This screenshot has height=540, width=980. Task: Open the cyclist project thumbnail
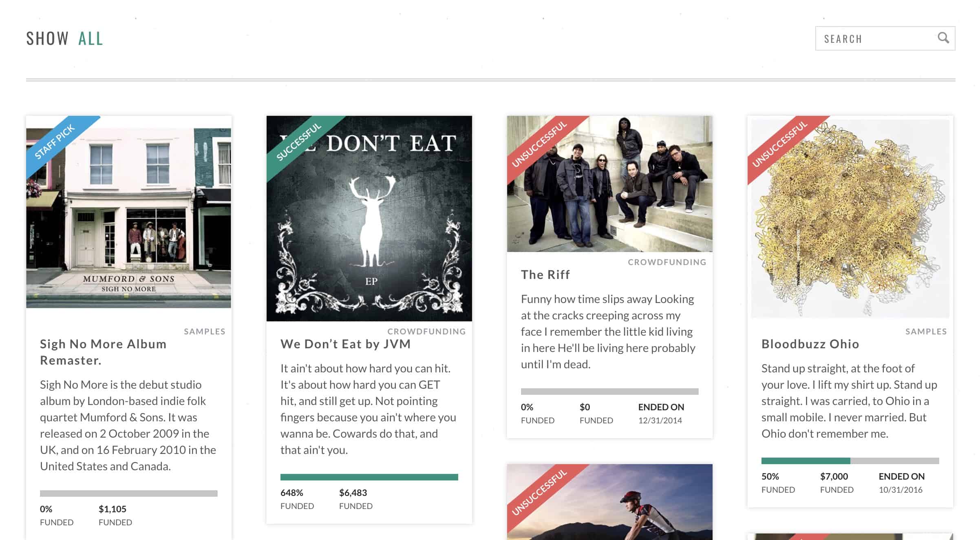tap(628, 506)
